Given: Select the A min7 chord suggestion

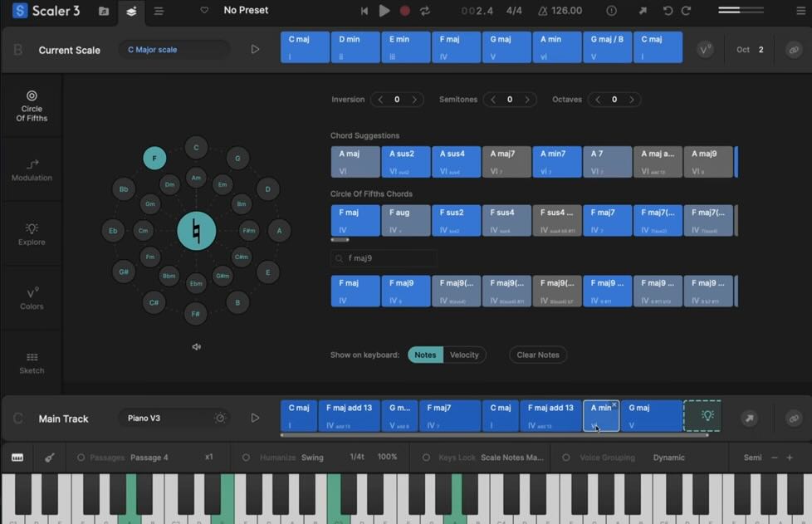Looking at the screenshot, I should (556, 162).
